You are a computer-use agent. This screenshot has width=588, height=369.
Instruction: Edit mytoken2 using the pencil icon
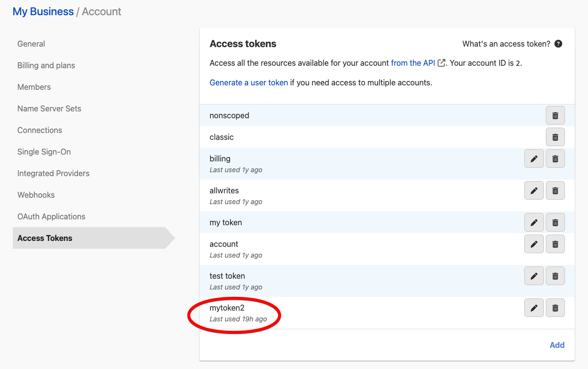coord(534,308)
